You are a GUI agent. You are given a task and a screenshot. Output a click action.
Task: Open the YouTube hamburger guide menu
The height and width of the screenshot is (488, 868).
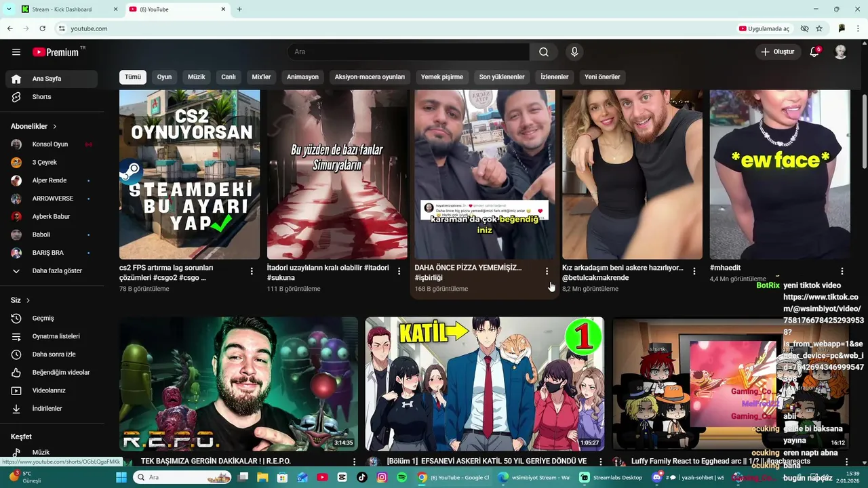pos(16,52)
